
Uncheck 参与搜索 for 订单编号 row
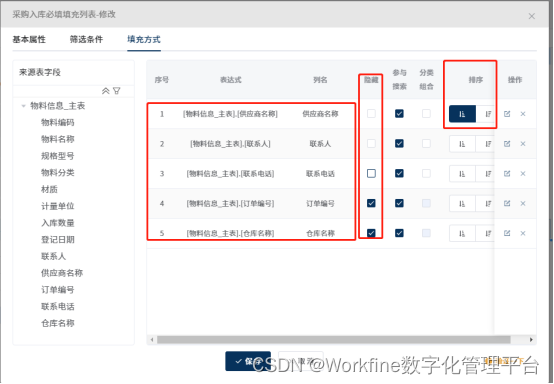click(399, 203)
